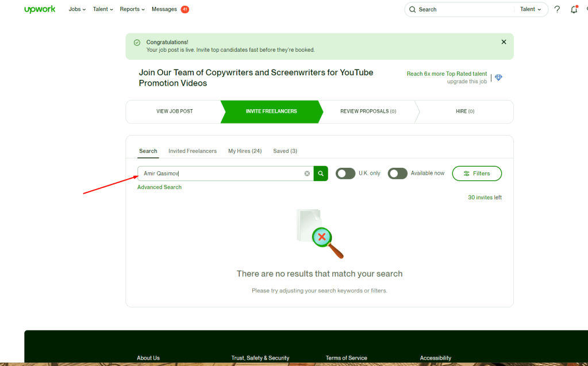Click the 30 invites left text

[485, 197]
